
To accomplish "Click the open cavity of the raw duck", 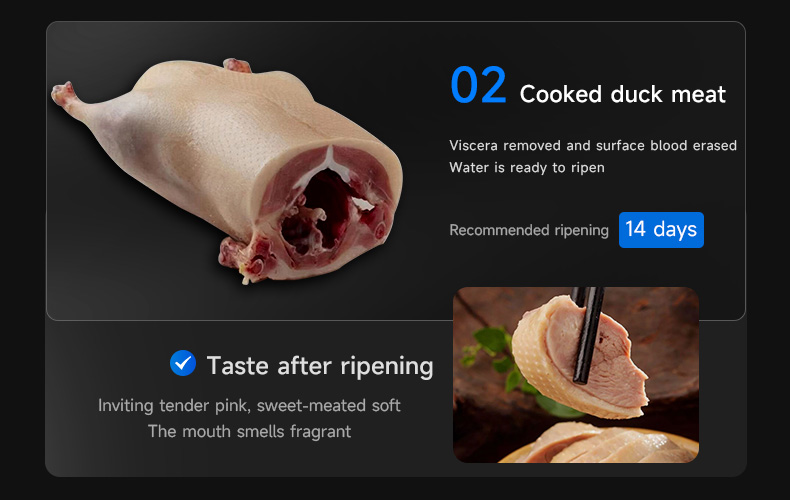I will point(322,214).
